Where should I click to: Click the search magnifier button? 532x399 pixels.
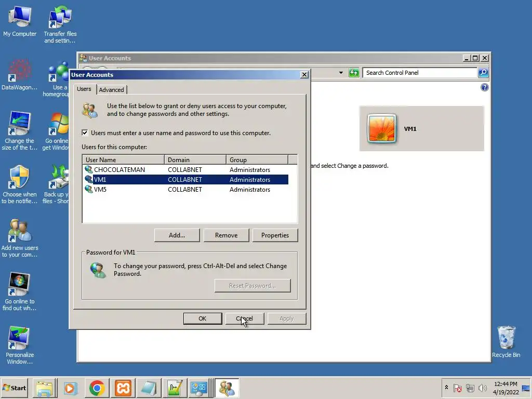coord(483,73)
